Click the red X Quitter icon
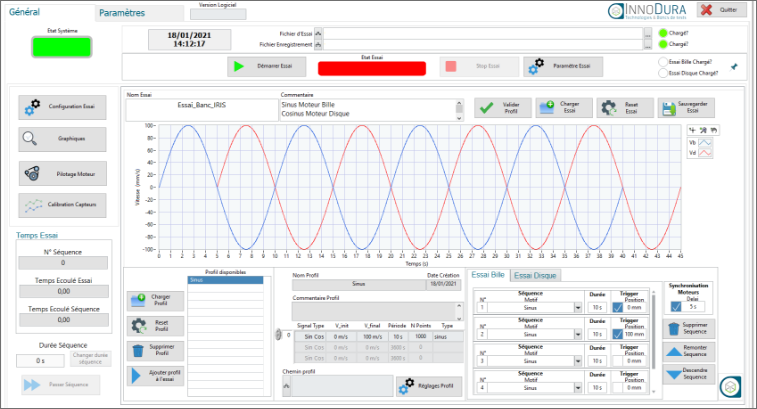Viewport: 757px width, 409px height. (706, 10)
